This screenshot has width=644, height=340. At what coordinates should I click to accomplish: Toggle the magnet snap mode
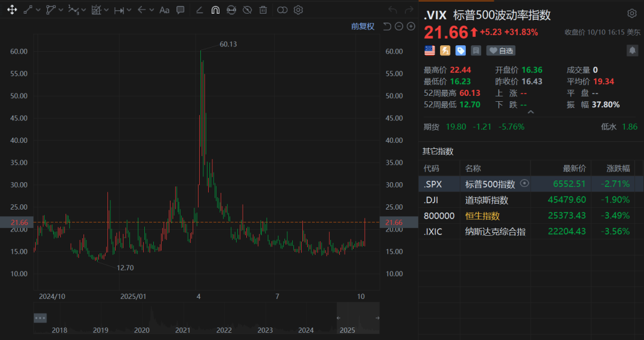(x=215, y=10)
